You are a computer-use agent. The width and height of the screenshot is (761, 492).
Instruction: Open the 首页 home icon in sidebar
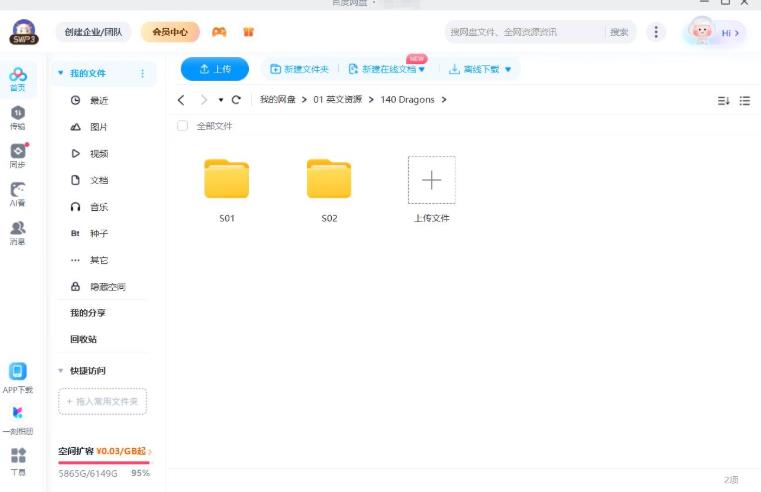tap(18, 79)
